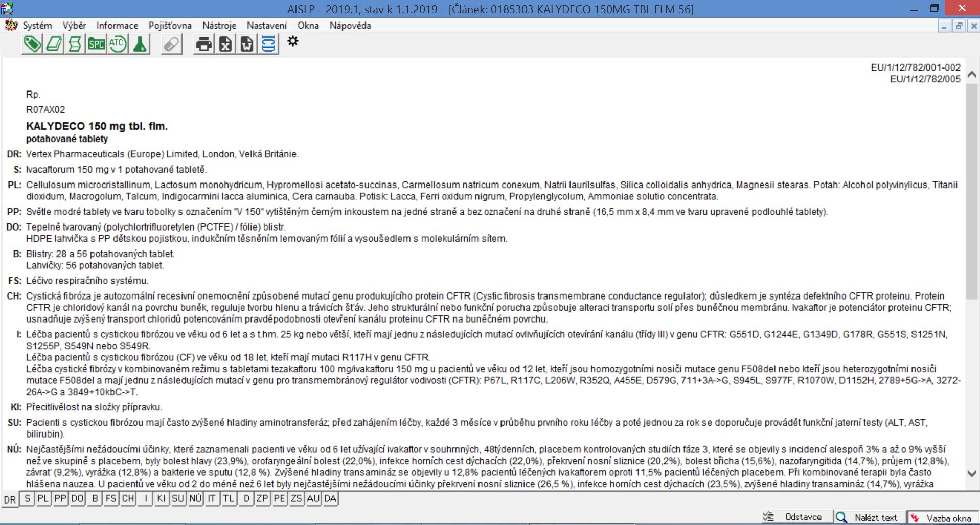The height and width of the screenshot is (525, 980).
Task: Close the inner document window
Action: 973,26
